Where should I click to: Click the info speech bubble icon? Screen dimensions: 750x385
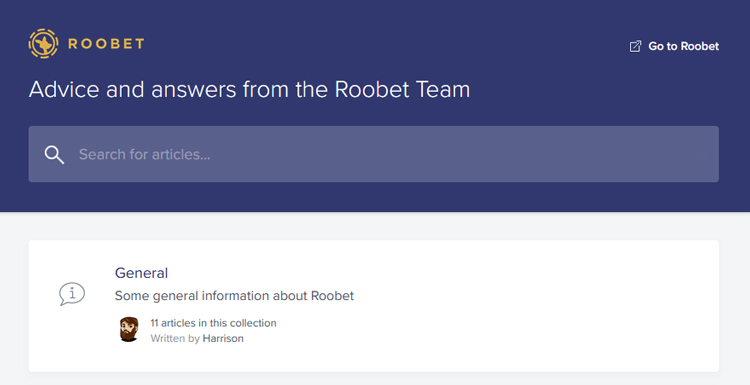click(x=72, y=294)
